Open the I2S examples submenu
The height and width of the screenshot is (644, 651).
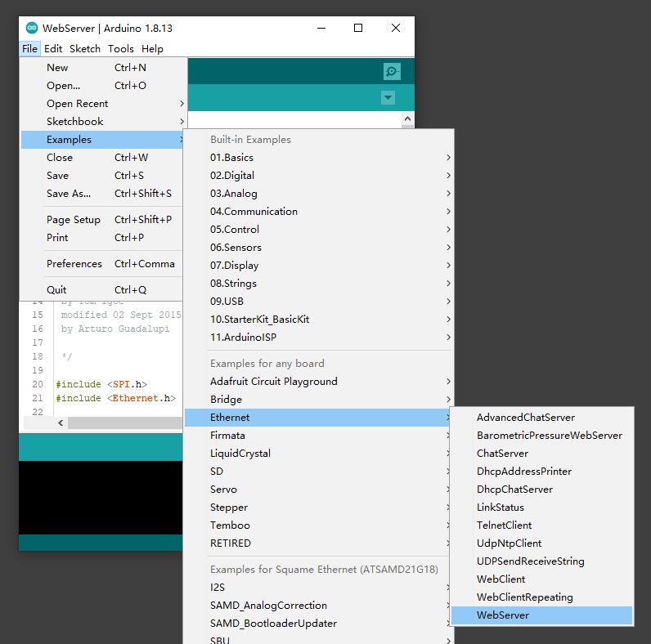click(318, 587)
